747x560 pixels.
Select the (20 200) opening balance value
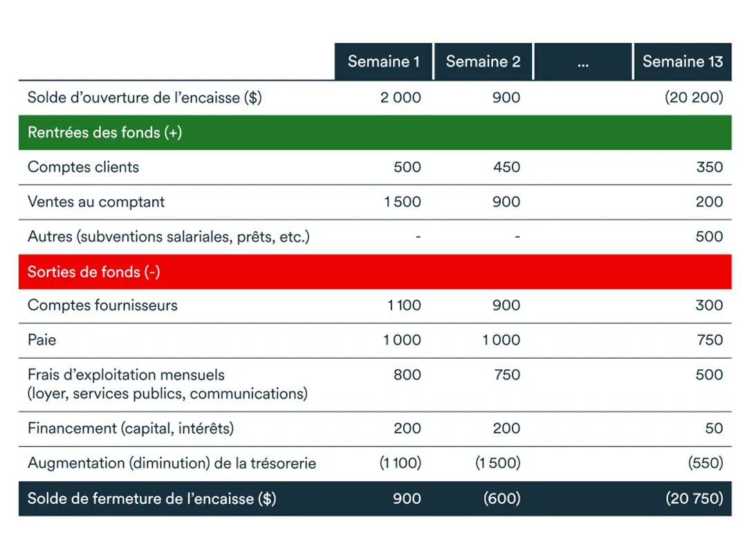pyautogui.click(x=694, y=97)
